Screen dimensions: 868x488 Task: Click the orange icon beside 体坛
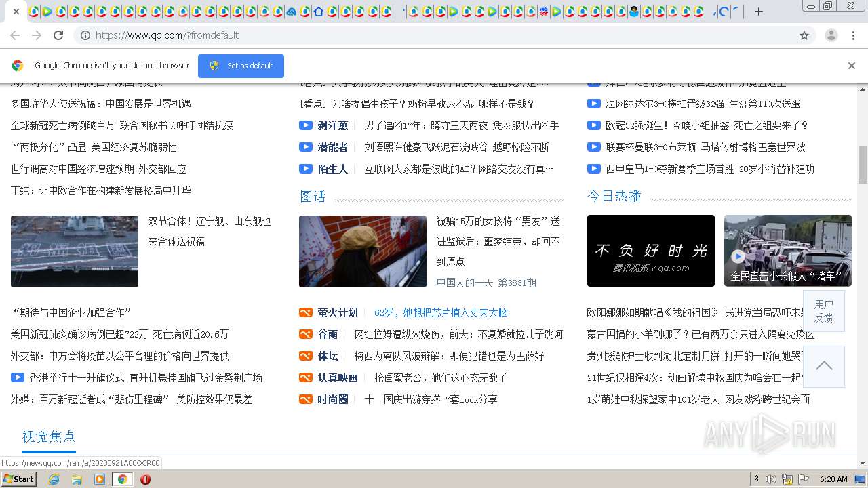tap(306, 356)
